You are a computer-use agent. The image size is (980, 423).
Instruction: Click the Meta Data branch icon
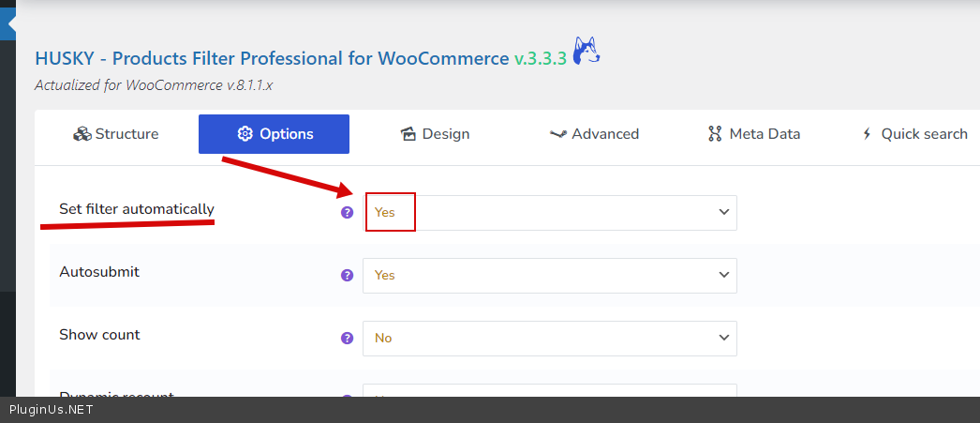[715, 134]
